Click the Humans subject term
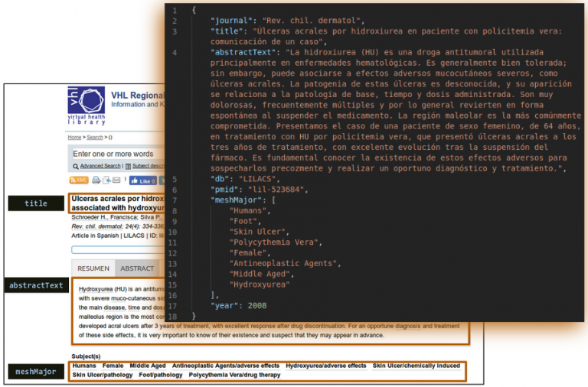Screen dimensions: 588x387 point(84,366)
